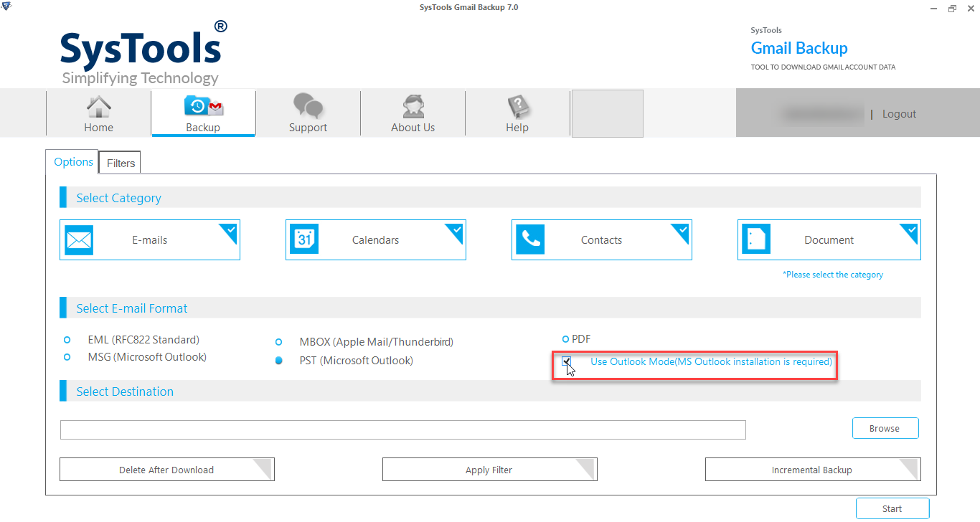Enable the Incremental Backup option

[813, 470]
